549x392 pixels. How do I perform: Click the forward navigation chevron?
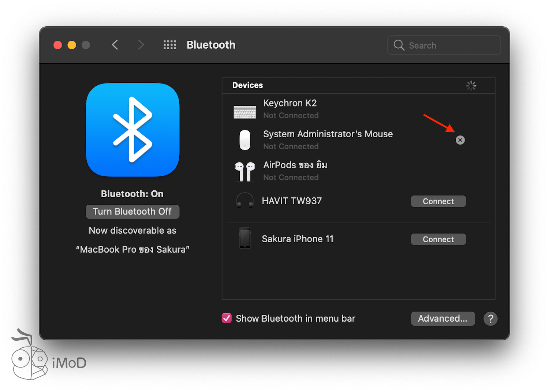tap(141, 45)
